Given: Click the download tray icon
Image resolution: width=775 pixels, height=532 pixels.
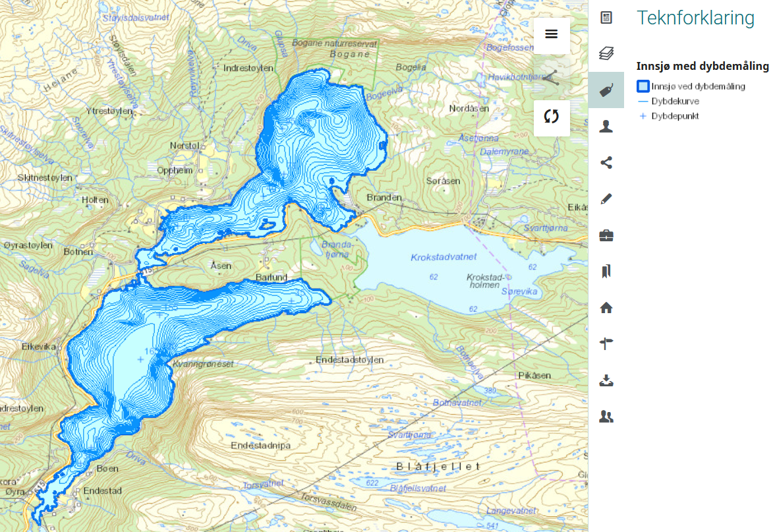Looking at the screenshot, I should pyautogui.click(x=606, y=380).
